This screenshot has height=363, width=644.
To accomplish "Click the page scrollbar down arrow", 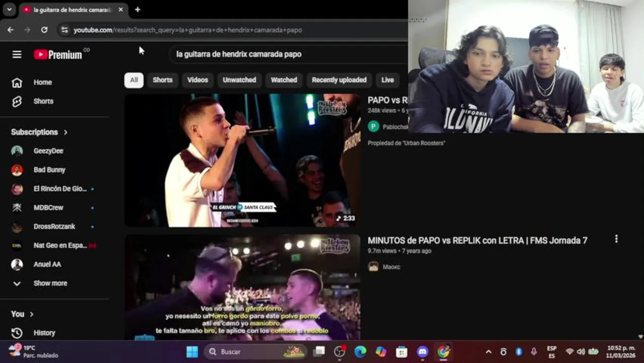I will click(640, 337).
